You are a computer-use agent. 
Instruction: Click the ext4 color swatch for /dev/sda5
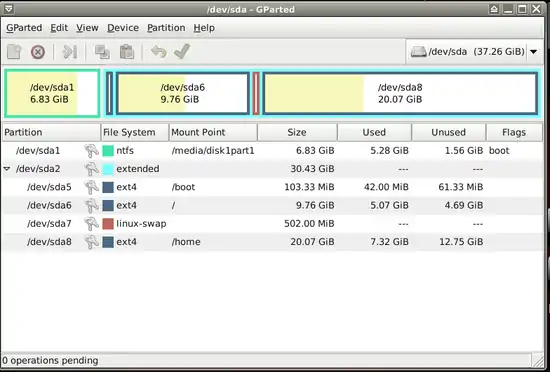(x=108, y=187)
